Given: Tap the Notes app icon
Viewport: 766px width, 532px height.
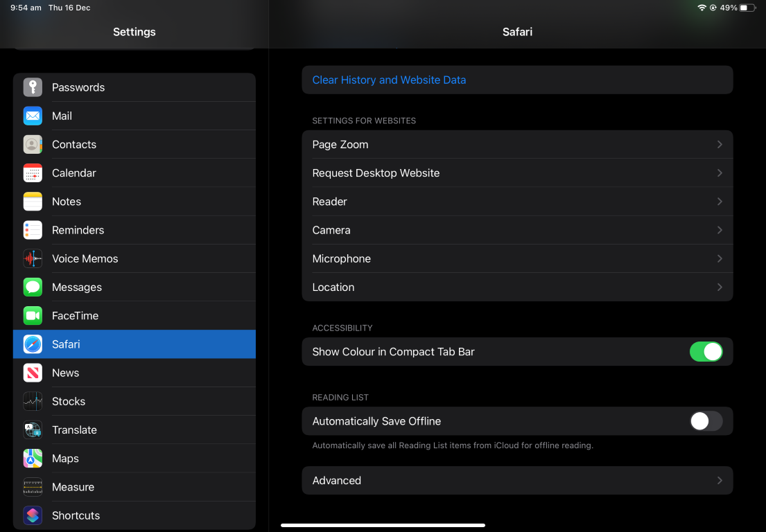Looking at the screenshot, I should (x=33, y=202).
